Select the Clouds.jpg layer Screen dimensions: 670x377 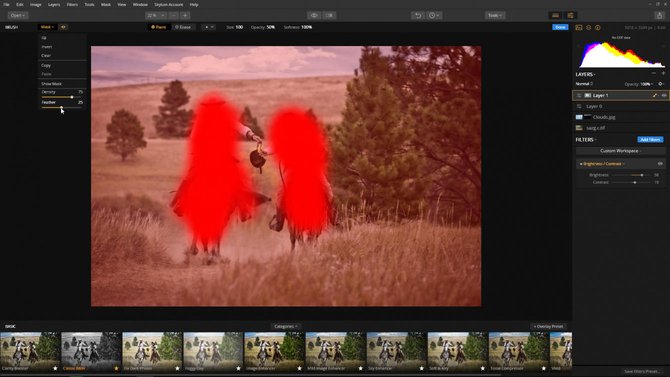(620, 117)
